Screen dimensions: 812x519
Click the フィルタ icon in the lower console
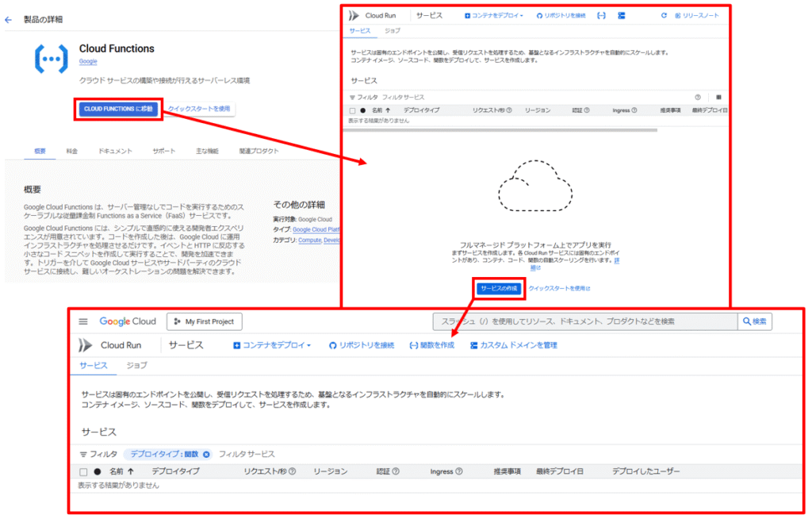[83, 454]
